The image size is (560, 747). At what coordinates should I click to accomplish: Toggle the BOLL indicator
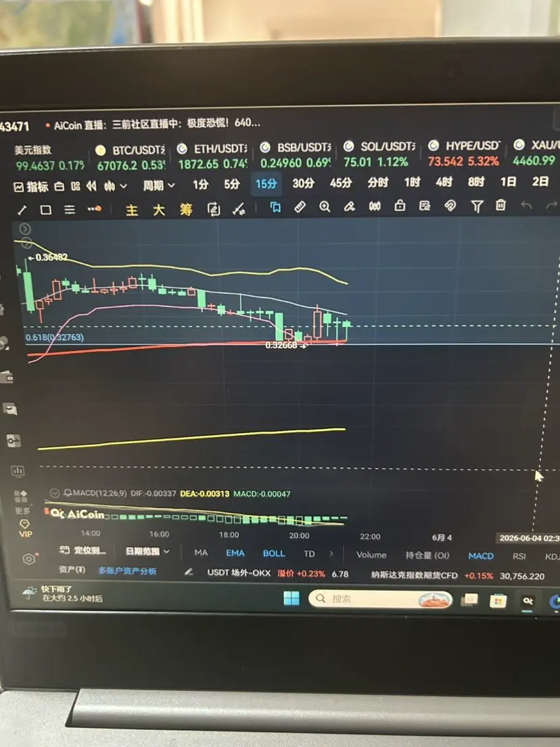(274, 553)
